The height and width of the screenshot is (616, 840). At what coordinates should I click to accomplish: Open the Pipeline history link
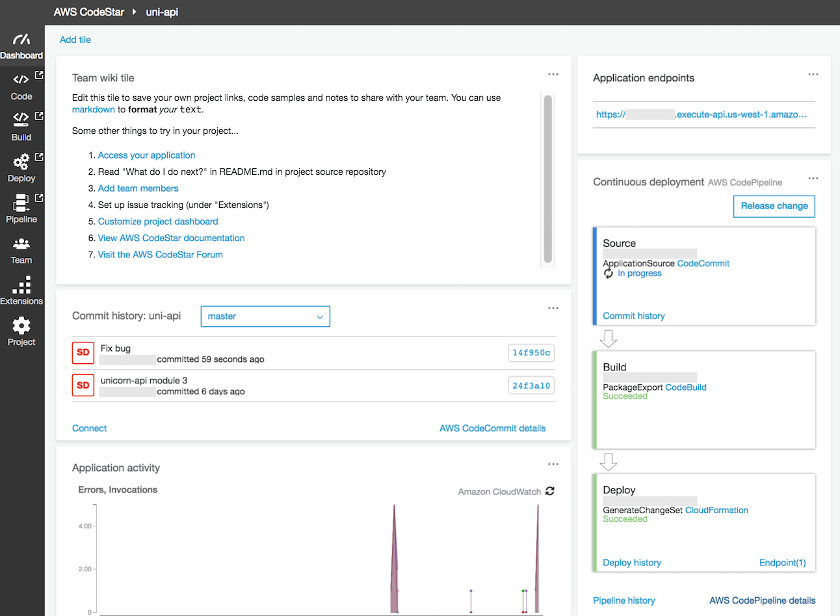[x=624, y=600]
